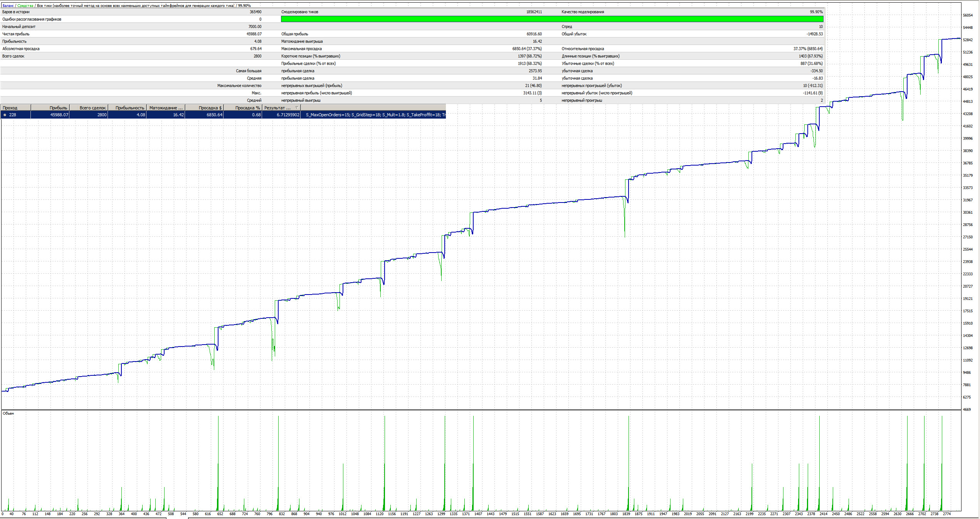The image size is (980, 519).
Task: Click the 2774 trade axis label
Action: pyautogui.click(x=946, y=514)
